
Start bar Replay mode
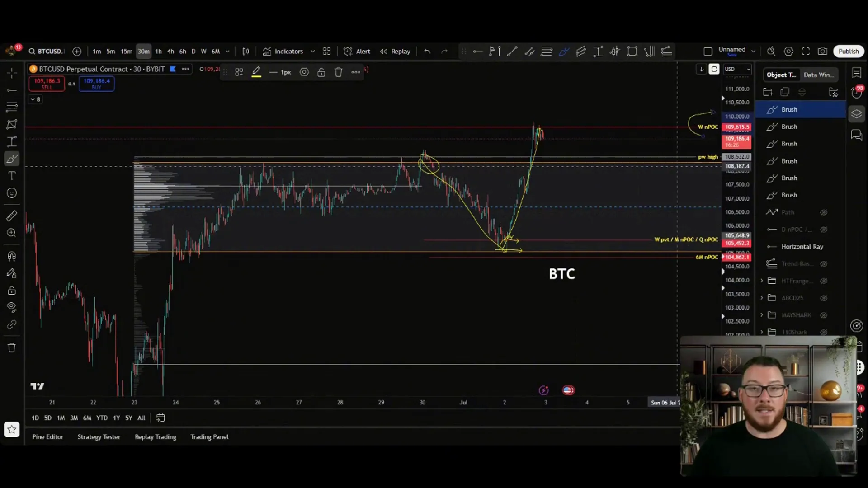395,52
